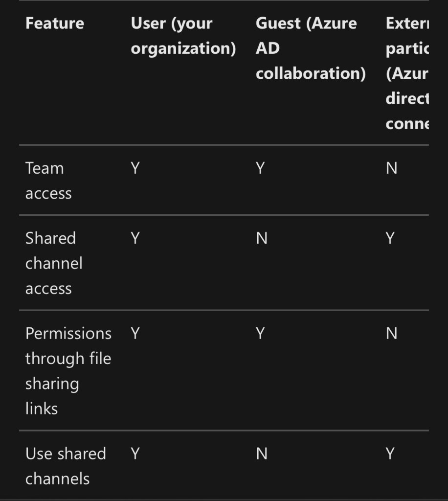Screen dimensions: 448x501
Task: Select External Y in Shared channel access row
Action: 390,238
